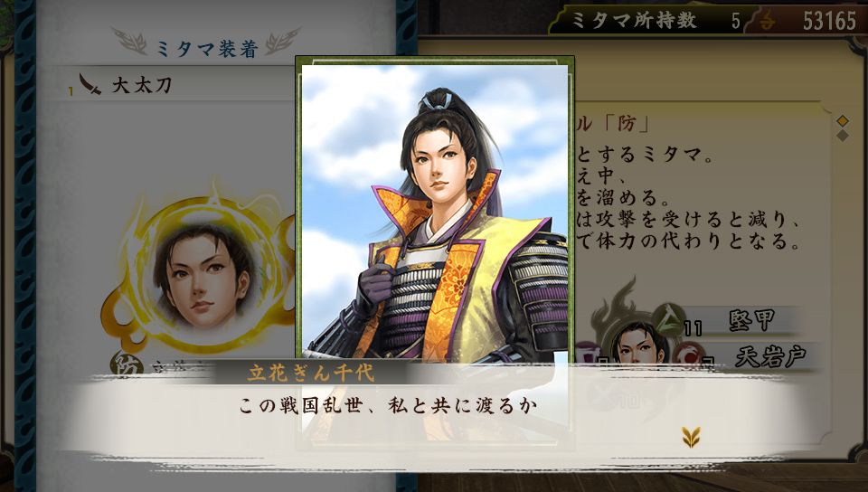This screenshot has height=492, width=868.
Task: Select the 大太刀 weapon slot row
Action: click(175, 84)
